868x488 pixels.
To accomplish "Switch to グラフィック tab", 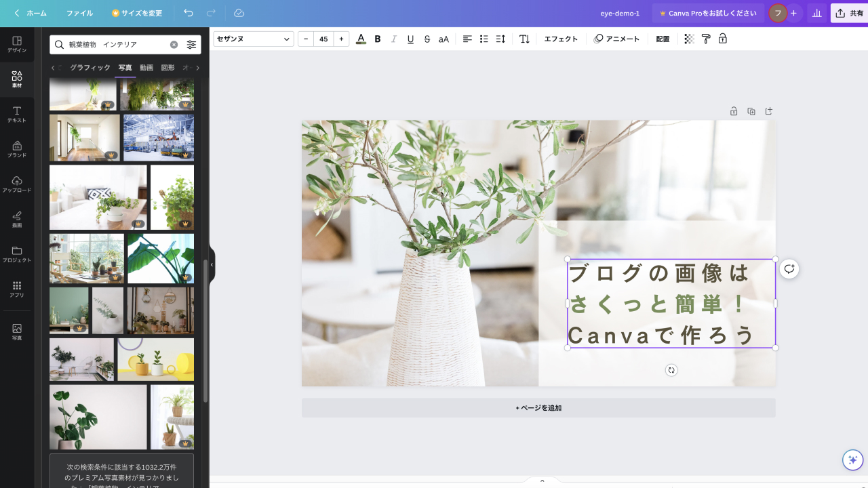I will point(90,68).
